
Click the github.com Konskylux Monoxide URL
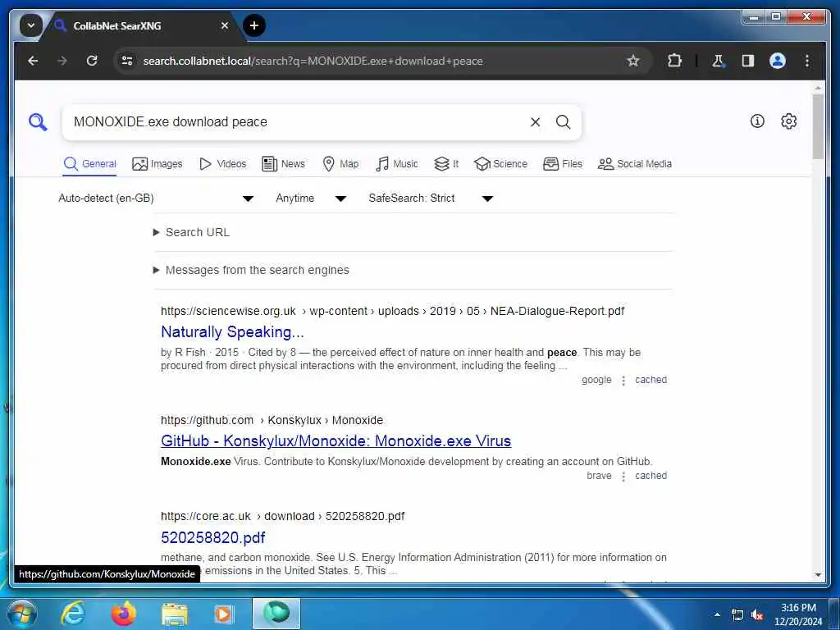[x=272, y=421]
